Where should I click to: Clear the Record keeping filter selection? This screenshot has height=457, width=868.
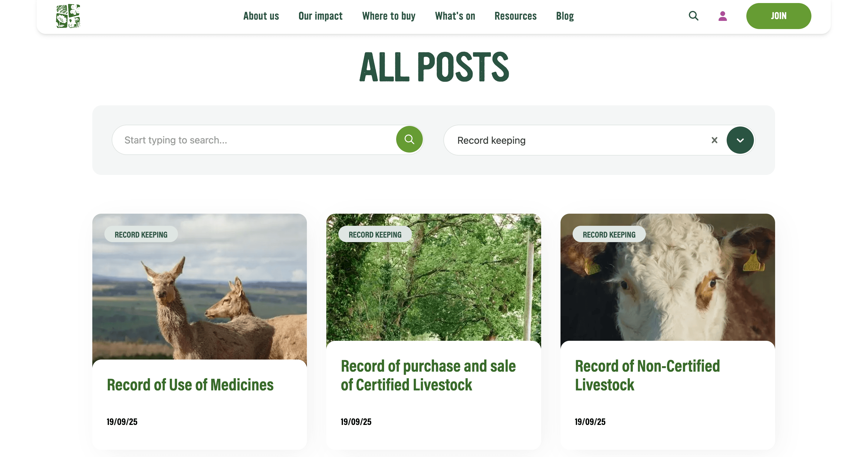(x=714, y=140)
